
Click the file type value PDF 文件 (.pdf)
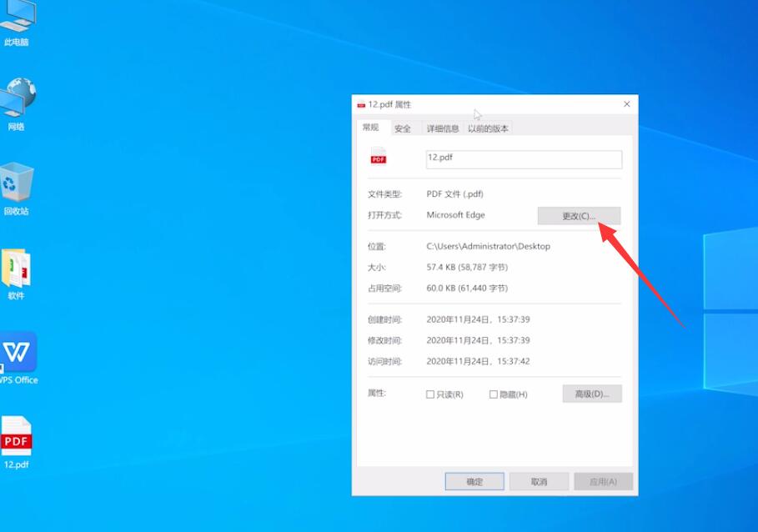pyautogui.click(x=455, y=194)
